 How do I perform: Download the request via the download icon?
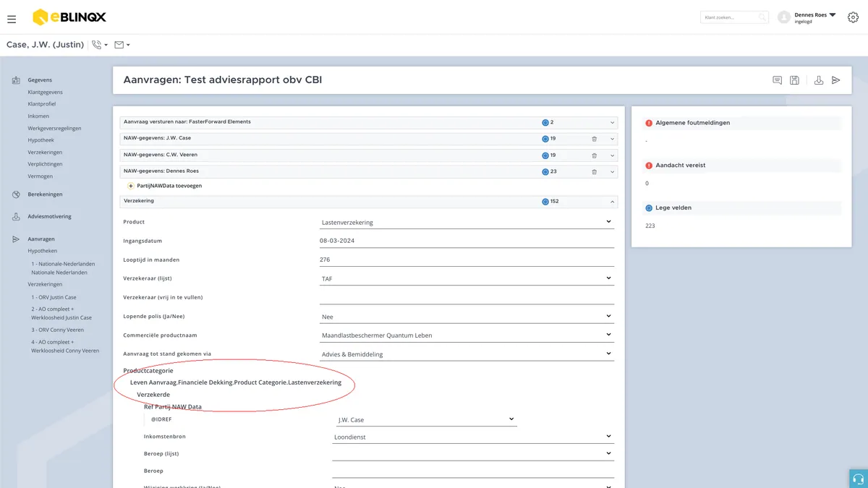819,80
